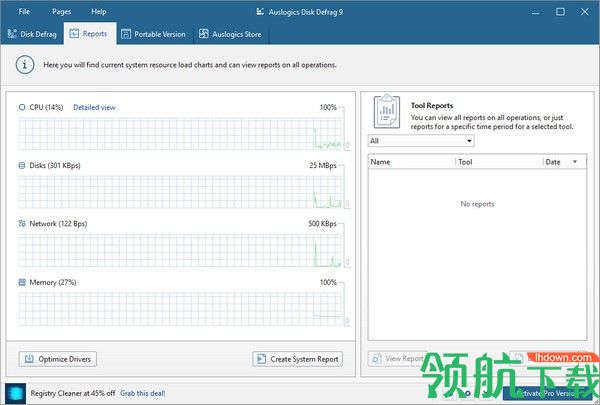Click the info circle icon
The height and width of the screenshot is (405, 600).
25,65
